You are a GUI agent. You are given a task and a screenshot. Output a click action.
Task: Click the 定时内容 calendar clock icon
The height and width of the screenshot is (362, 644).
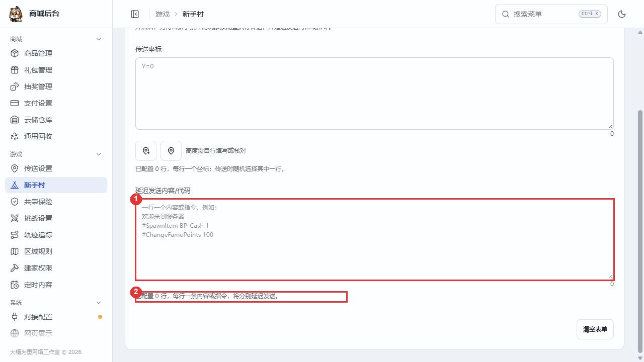(x=15, y=285)
